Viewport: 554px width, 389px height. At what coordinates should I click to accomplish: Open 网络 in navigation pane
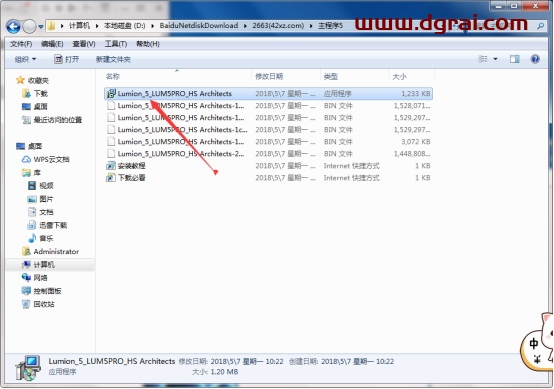tap(35, 278)
